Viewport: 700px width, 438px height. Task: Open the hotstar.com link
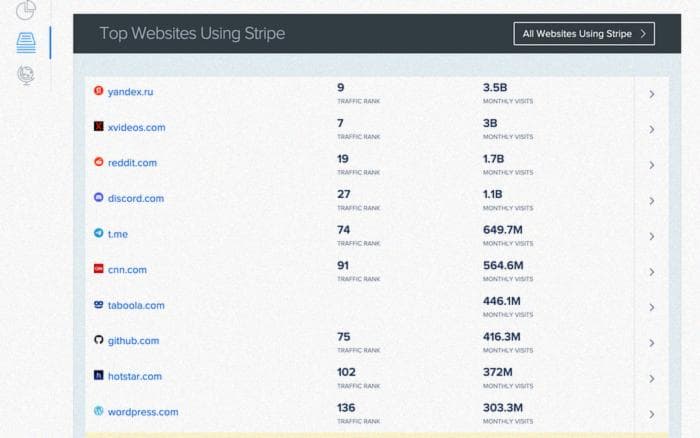coord(135,376)
